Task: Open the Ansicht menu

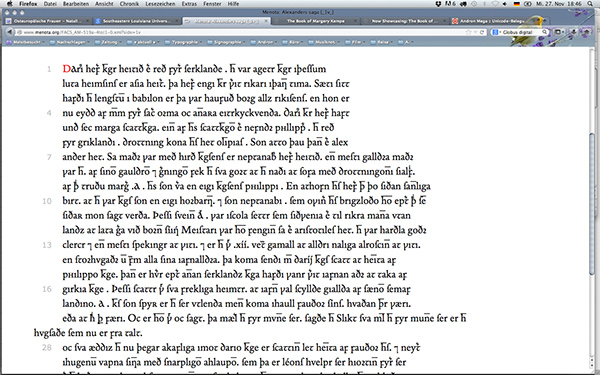Action: tap(104, 4)
